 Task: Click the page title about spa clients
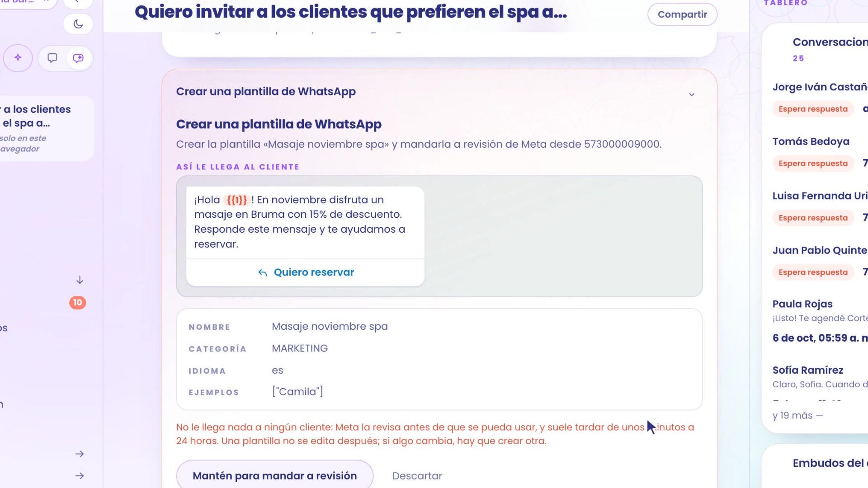click(351, 12)
